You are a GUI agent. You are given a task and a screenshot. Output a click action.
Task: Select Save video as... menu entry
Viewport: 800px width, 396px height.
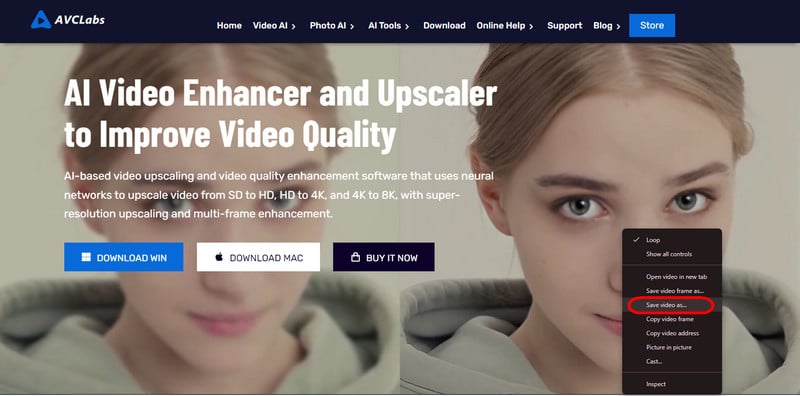coord(672,305)
